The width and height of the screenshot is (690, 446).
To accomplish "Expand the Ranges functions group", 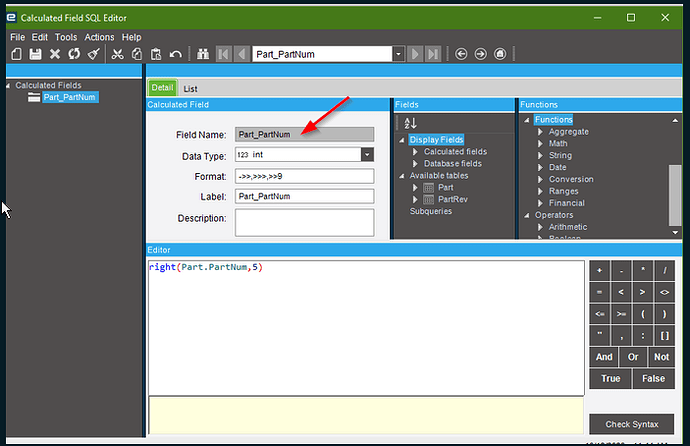I will point(540,191).
